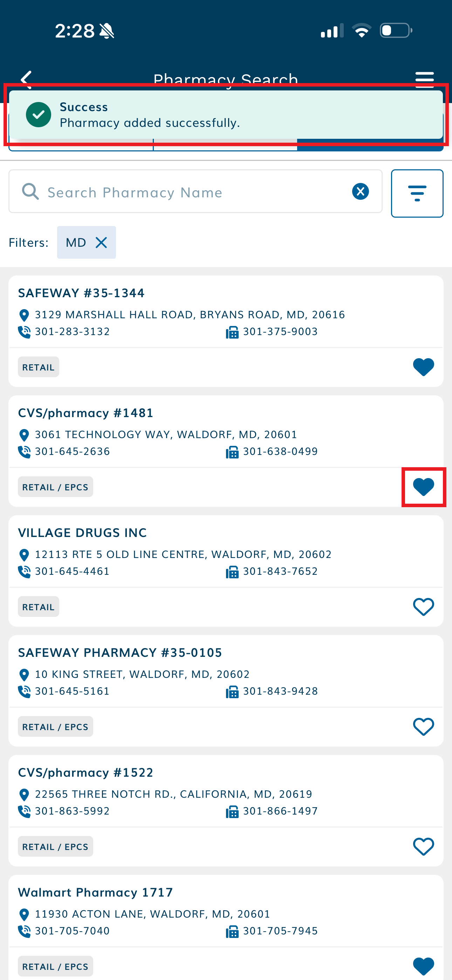The width and height of the screenshot is (452, 980).
Task: Tap the search magnifier icon
Action: click(30, 191)
